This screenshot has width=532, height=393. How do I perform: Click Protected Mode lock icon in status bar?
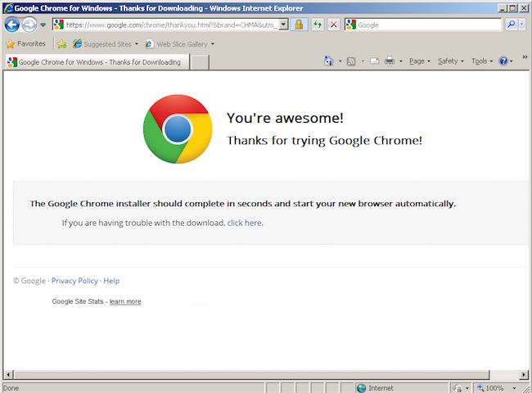457,388
